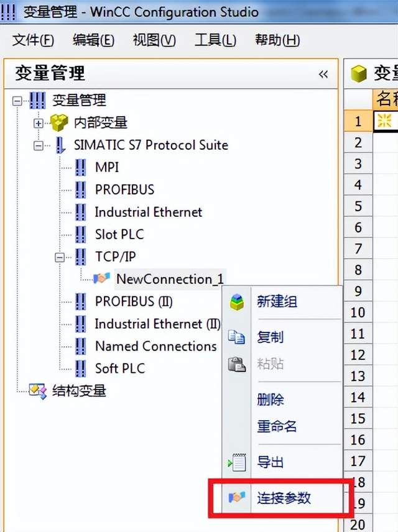
Task: Expand the 内部变量 tree node
Action: coord(39,123)
